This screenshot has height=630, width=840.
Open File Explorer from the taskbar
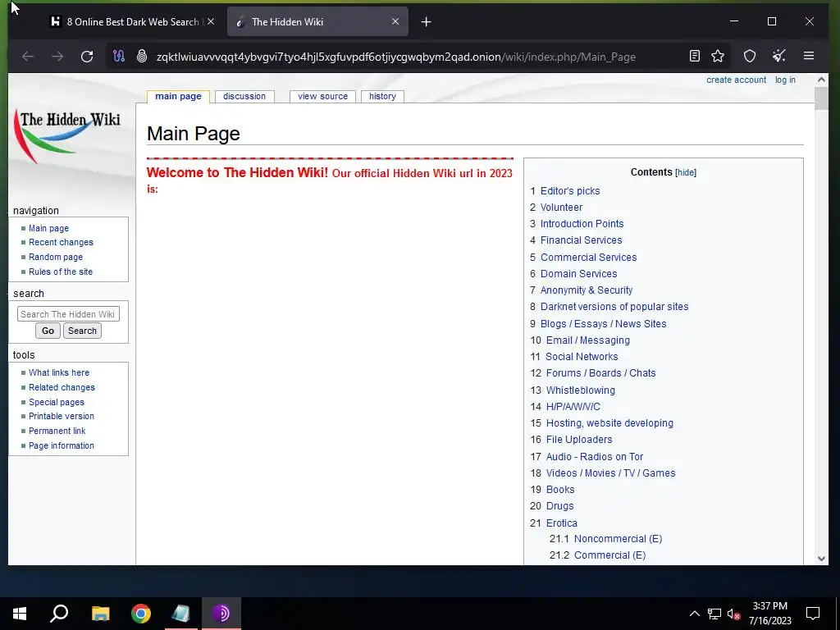point(100,614)
